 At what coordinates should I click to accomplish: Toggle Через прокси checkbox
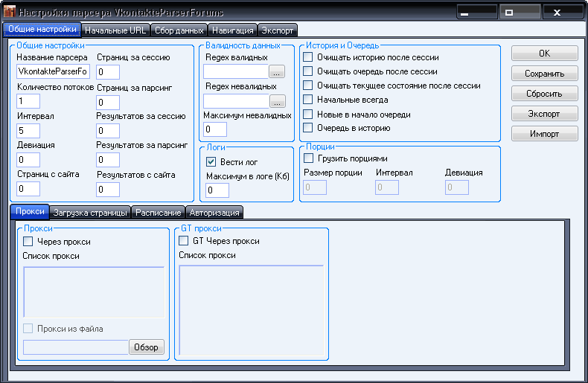(x=28, y=242)
